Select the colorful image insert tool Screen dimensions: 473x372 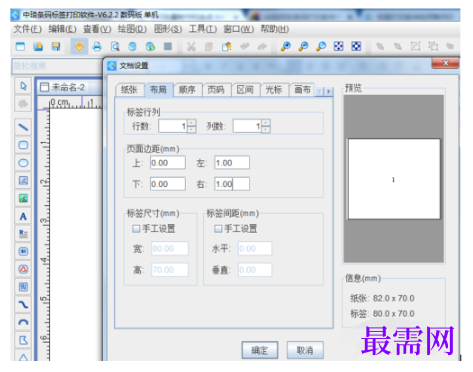tap(23, 198)
